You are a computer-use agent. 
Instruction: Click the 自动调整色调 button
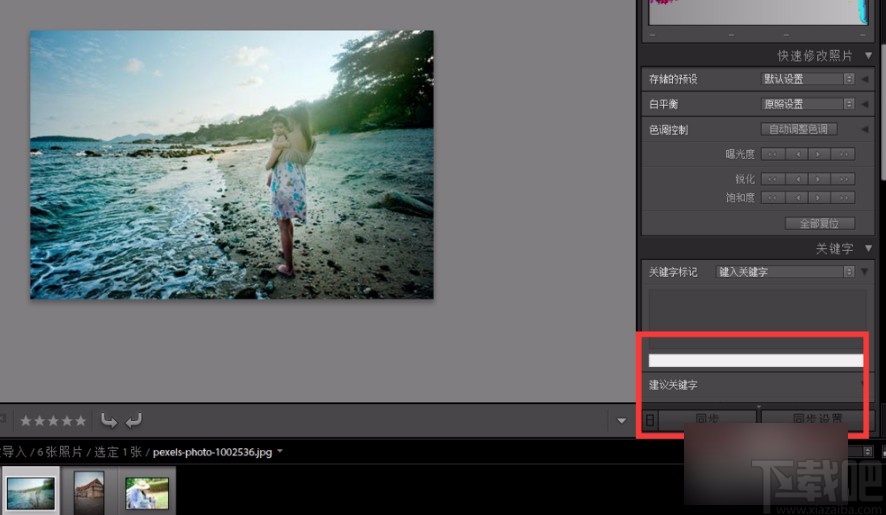[799, 129]
